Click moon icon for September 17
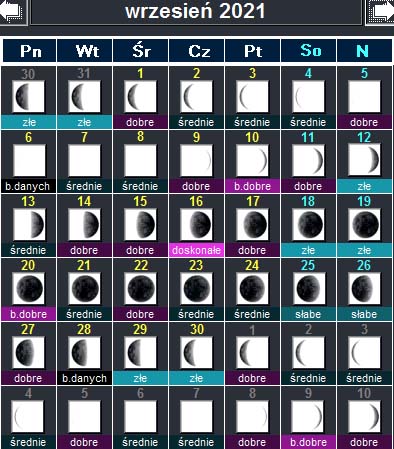 [x=252, y=225]
